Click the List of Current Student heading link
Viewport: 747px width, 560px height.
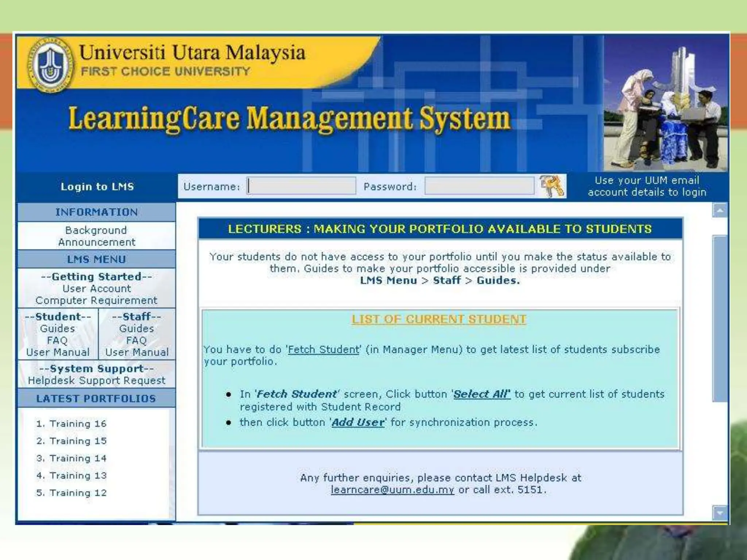point(439,319)
